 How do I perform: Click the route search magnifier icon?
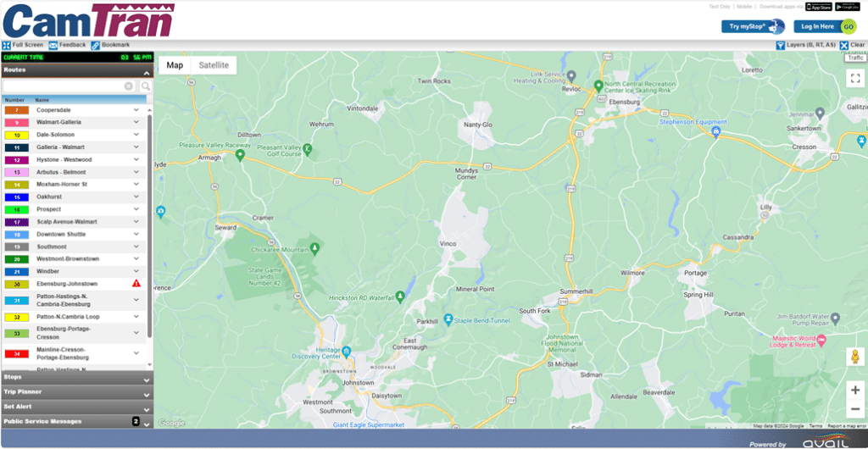pyautogui.click(x=146, y=86)
